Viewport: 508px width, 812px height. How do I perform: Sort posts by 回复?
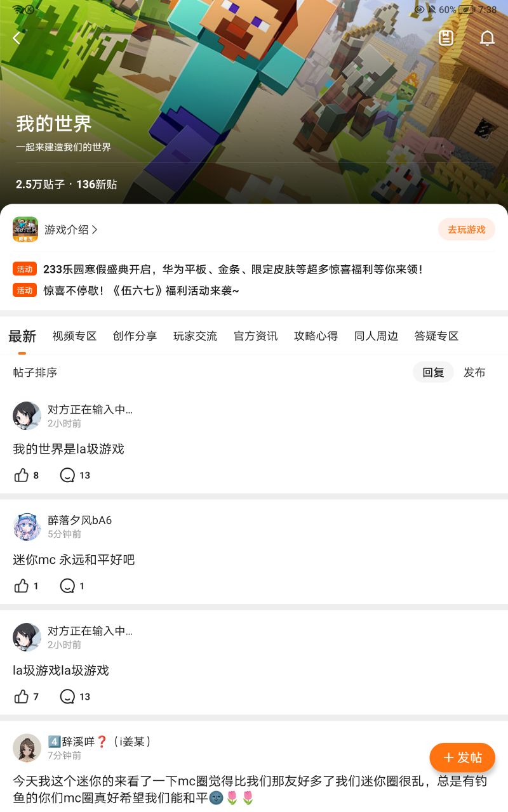(434, 372)
